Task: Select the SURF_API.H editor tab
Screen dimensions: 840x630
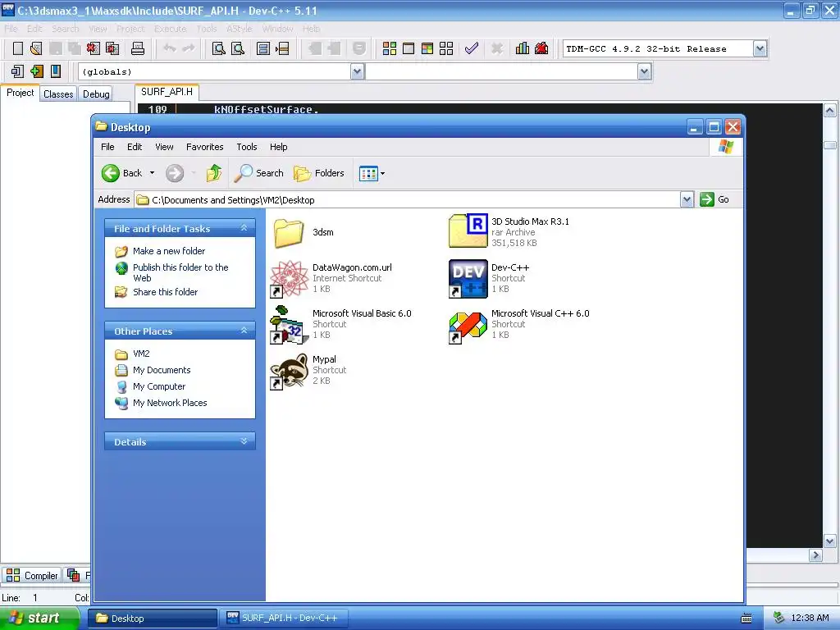Action: pos(167,92)
